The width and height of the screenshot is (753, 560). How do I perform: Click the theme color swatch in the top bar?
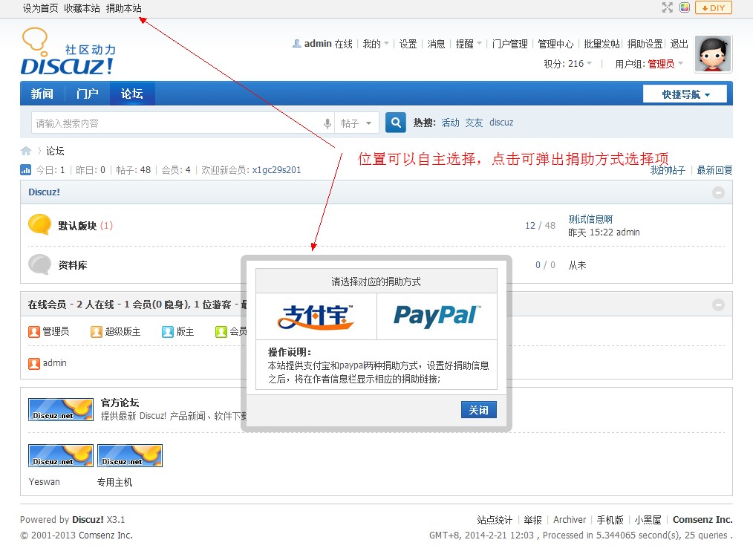pos(684,7)
